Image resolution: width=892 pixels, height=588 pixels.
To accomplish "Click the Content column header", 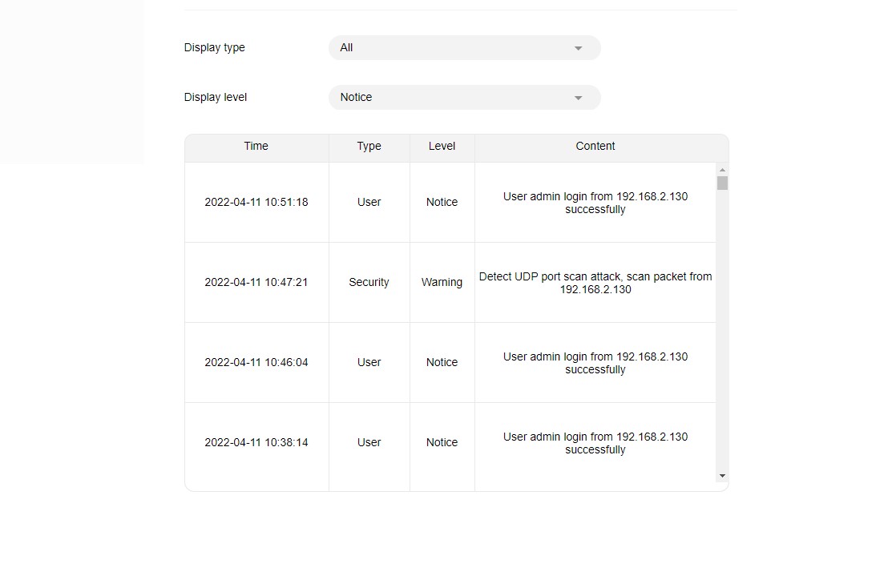I will (x=595, y=147).
